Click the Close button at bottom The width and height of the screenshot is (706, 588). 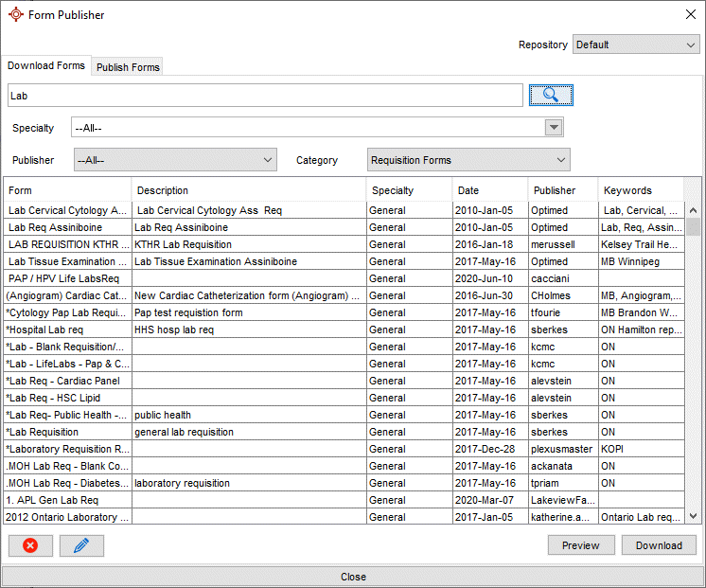[x=353, y=577]
